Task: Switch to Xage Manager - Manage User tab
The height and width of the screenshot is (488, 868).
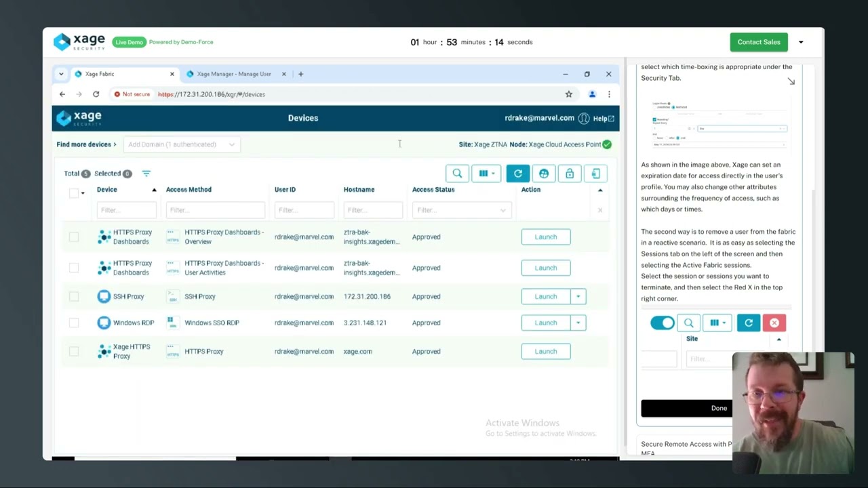Action: tap(234, 74)
